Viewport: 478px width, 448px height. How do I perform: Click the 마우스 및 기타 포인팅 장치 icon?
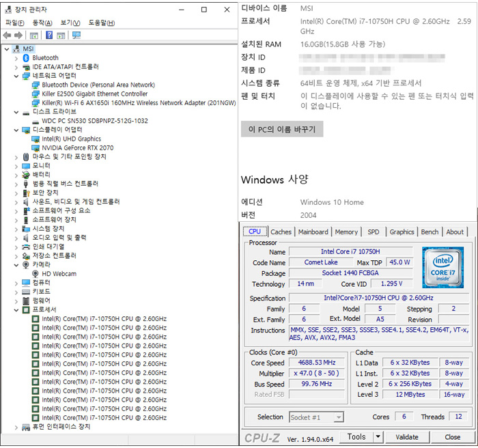tap(26, 157)
